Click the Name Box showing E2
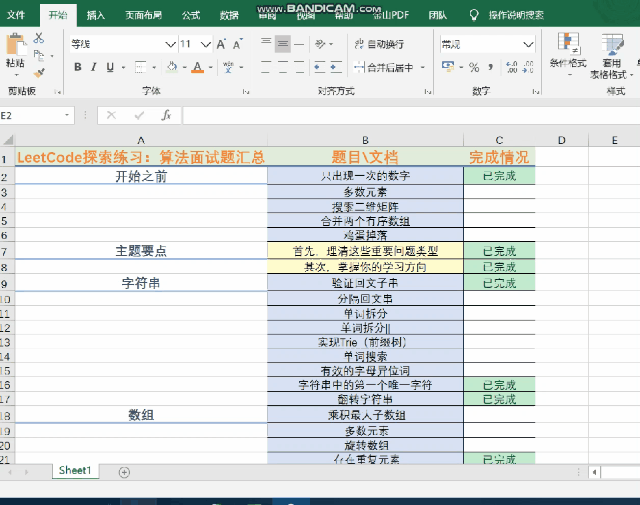 tap(31, 116)
